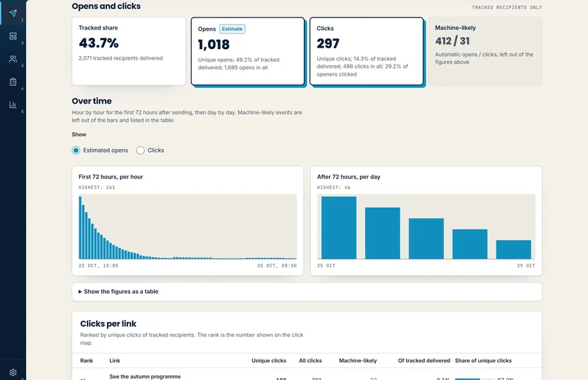This screenshot has width=588, height=380.
Task: Open the campaigns paper-plane sidebar icon
Action: click(13, 13)
